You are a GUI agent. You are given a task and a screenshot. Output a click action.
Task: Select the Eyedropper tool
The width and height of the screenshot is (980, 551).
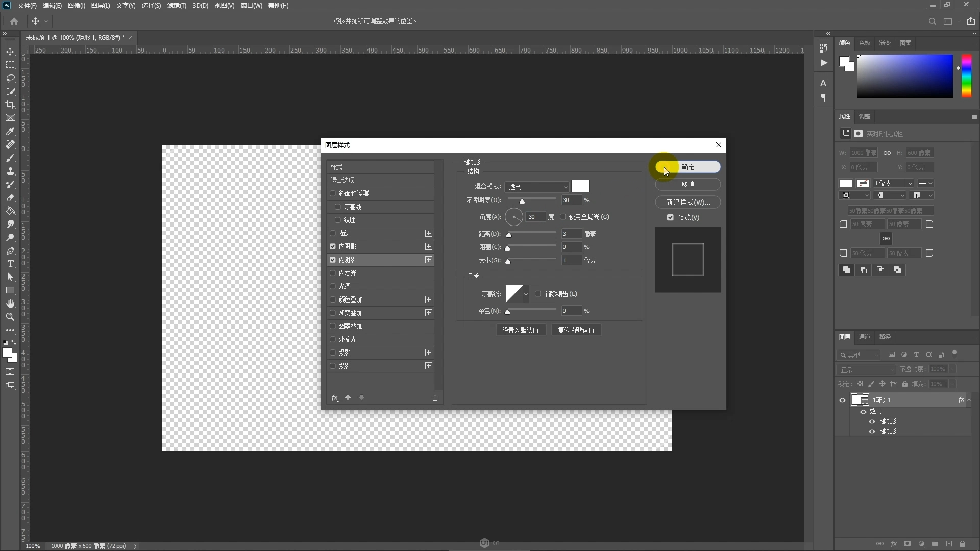pyautogui.click(x=10, y=131)
